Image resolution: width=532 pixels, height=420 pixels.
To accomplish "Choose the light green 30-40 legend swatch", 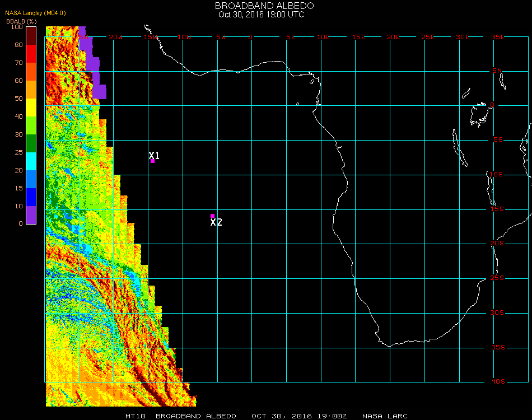I will tap(31, 125).
